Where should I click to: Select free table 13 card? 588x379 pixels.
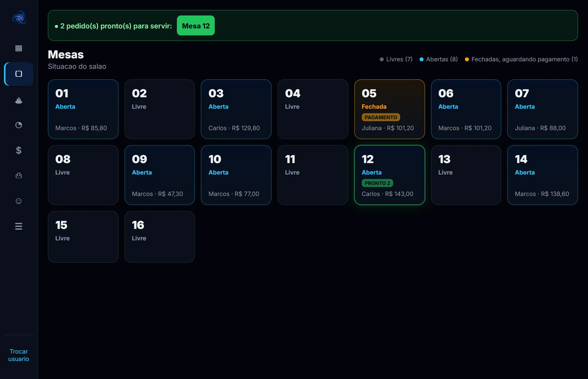(x=466, y=175)
